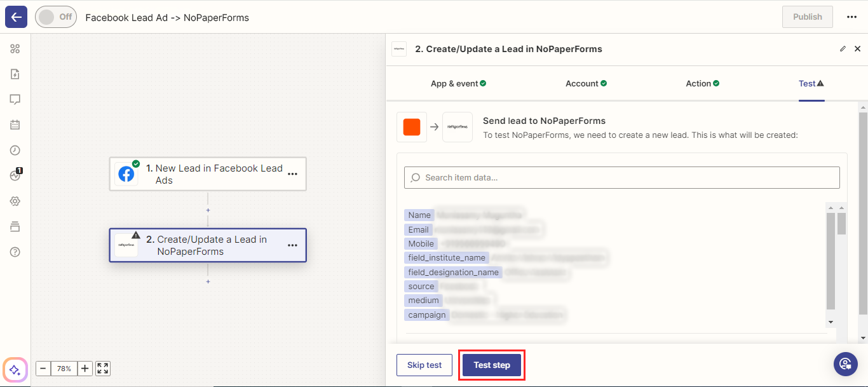Click the Skip test button

424,365
